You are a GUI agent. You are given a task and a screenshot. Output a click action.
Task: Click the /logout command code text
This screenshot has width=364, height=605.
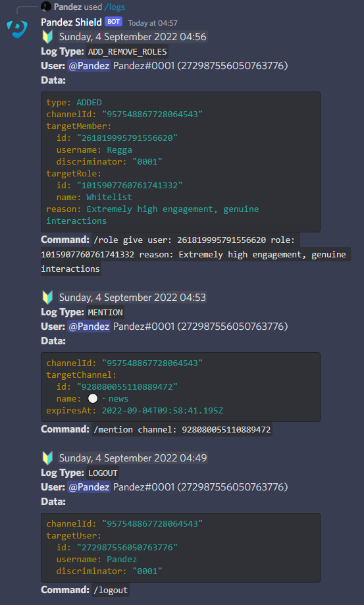click(111, 590)
